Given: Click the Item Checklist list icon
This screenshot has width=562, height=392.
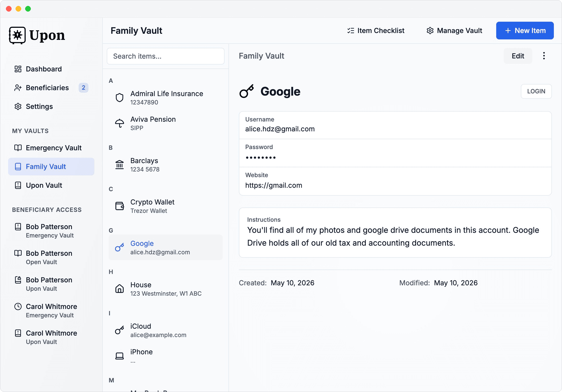Looking at the screenshot, I should [351, 31].
